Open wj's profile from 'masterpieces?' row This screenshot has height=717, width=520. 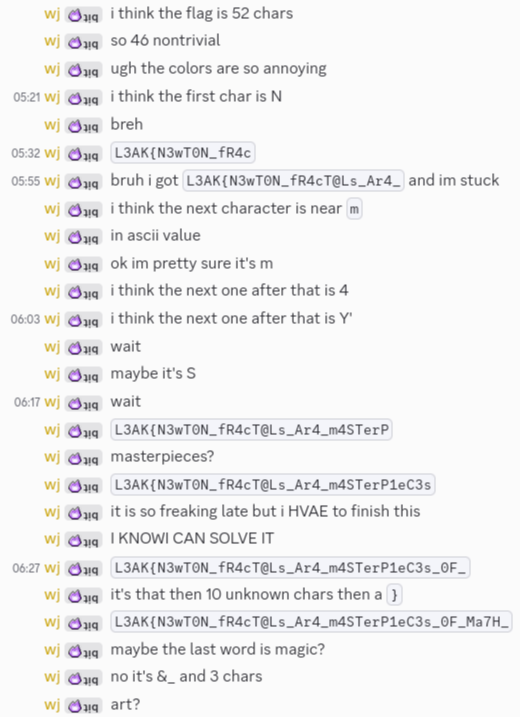click(52, 457)
